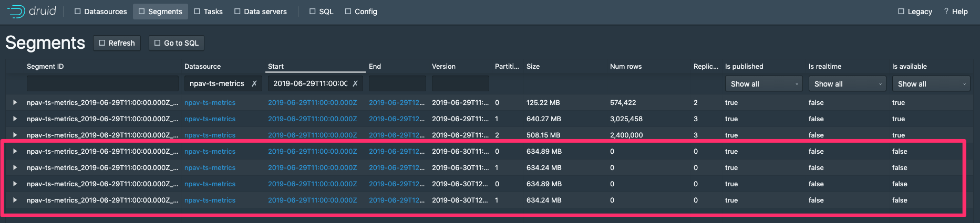The height and width of the screenshot is (223, 980).
Task: Focus the Version filter field
Action: (x=460, y=83)
